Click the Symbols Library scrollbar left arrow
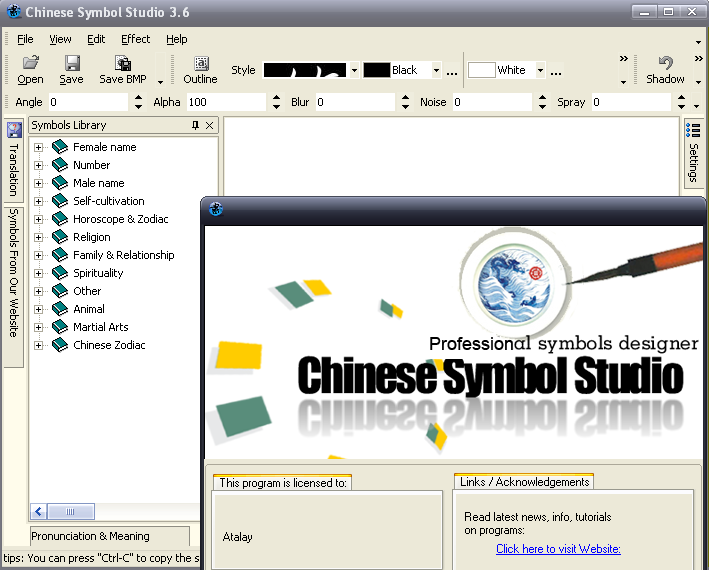This screenshot has height=570, width=709. click(39, 512)
